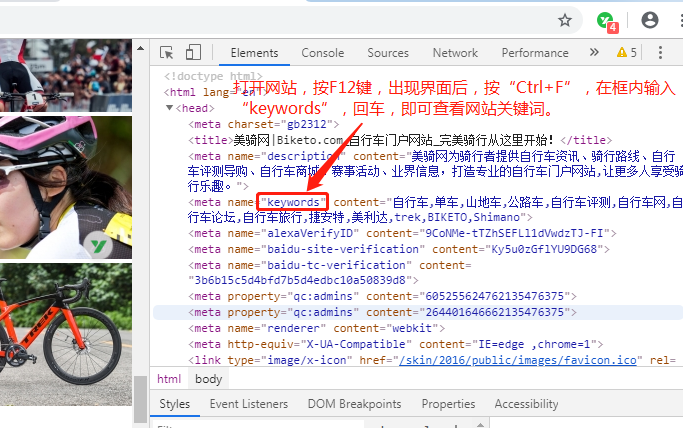
Task: Open the Accessibility pane tab
Action: click(x=526, y=404)
